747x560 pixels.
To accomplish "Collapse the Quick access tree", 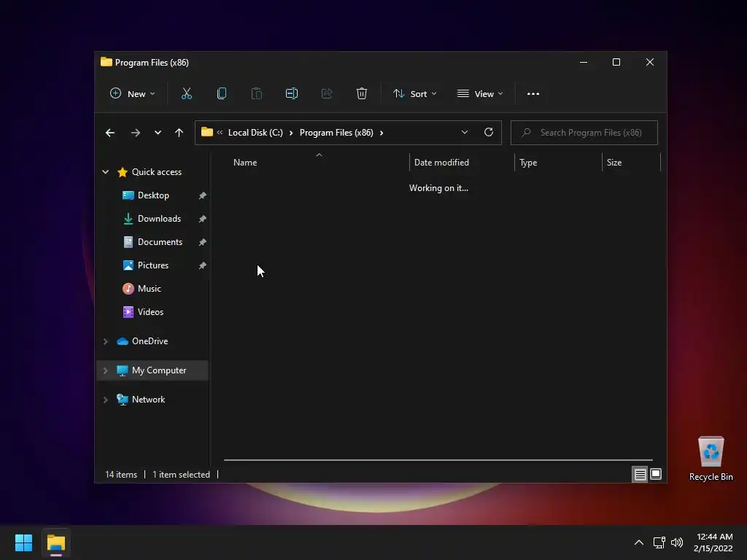I will click(x=105, y=172).
